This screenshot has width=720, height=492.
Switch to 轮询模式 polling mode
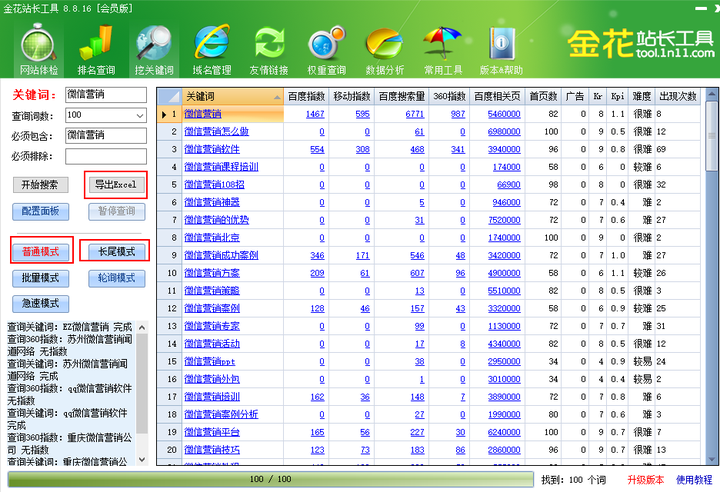pyautogui.click(x=117, y=278)
